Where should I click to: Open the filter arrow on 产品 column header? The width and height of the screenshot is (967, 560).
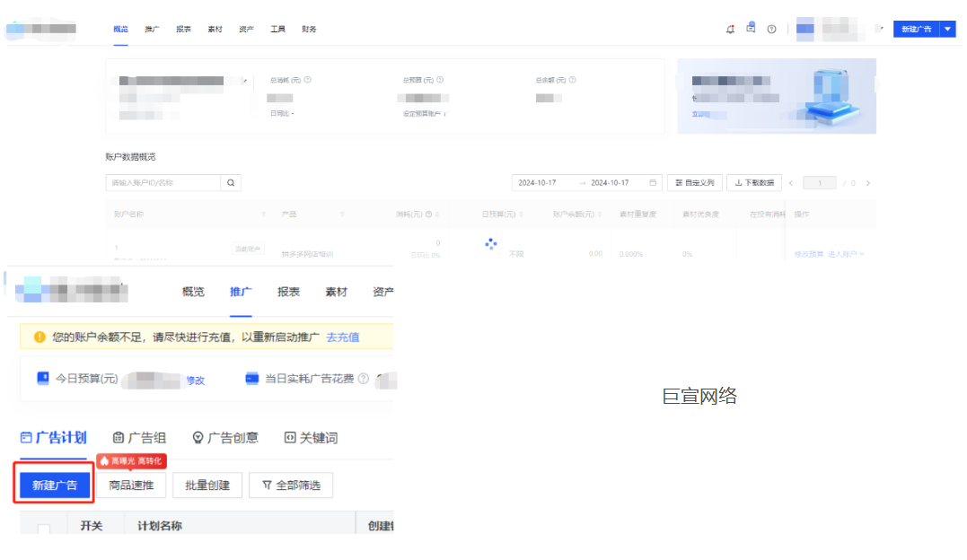point(341,214)
